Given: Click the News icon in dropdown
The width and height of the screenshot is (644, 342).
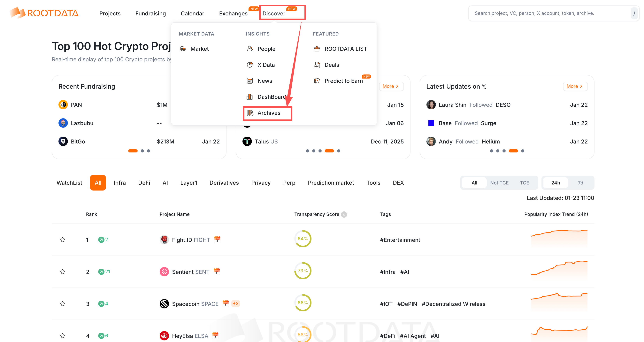Looking at the screenshot, I should pyautogui.click(x=250, y=81).
